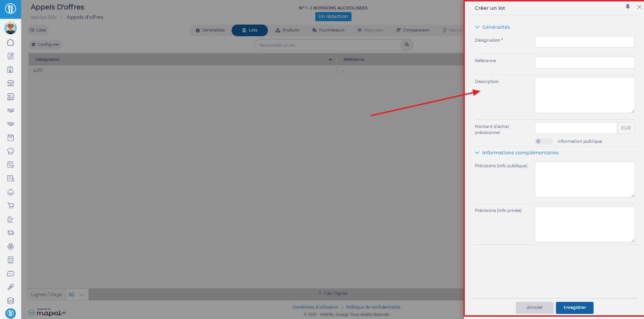Open the Configurer settings button
Image resolution: width=644 pixels, height=319 pixels.
(x=45, y=45)
